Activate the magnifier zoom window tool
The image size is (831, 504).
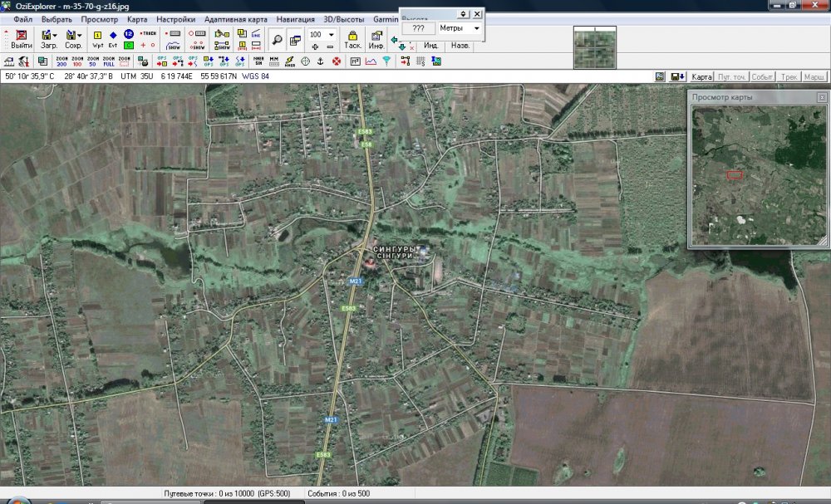(277, 40)
